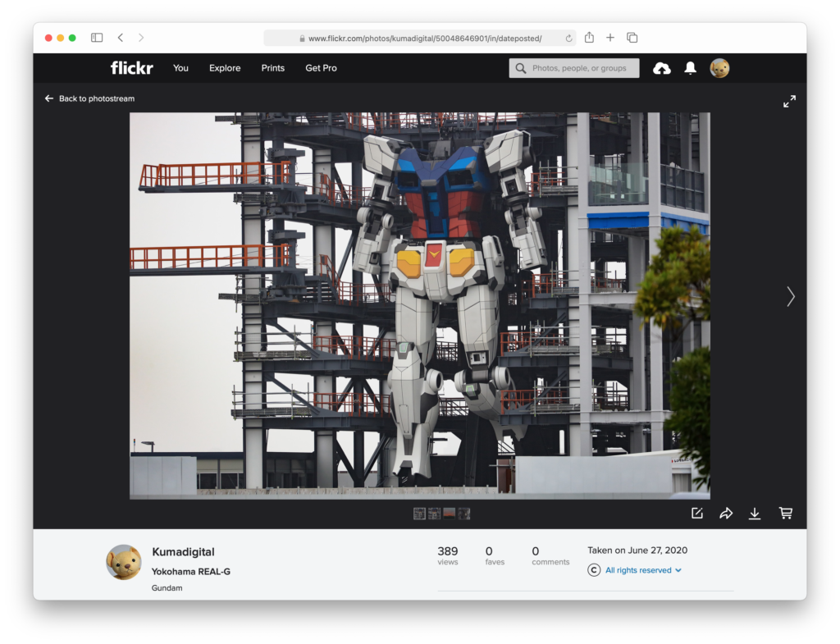Click the Safari sidebar toggle icon
This screenshot has height=644, width=840.
click(97, 38)
